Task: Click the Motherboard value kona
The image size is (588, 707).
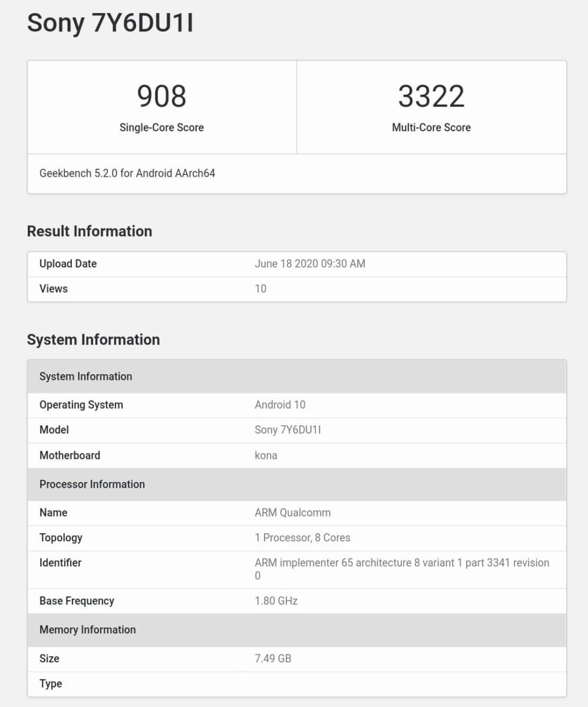Action: coord(265,455)
